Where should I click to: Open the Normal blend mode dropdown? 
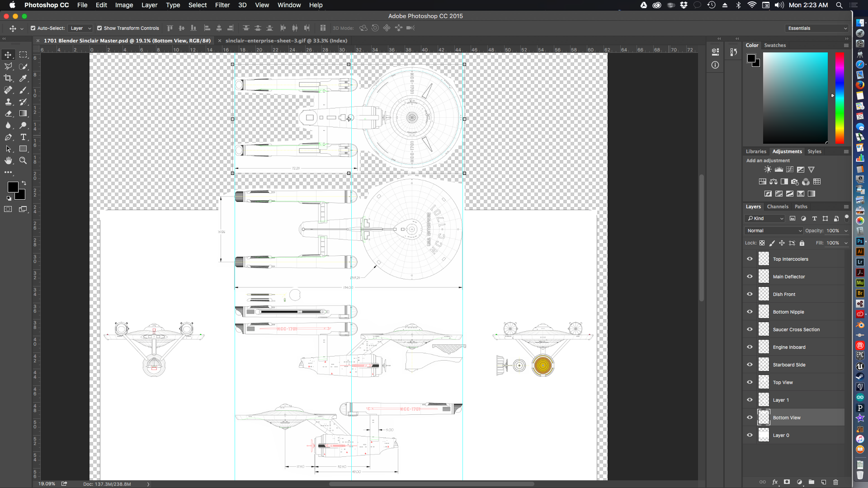(x=774, y=230)
